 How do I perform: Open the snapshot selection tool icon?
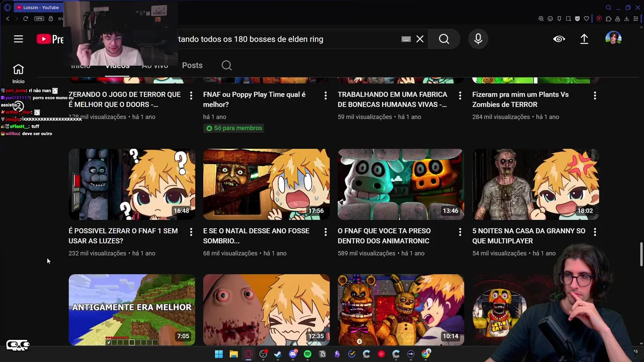tap(568, 19)
